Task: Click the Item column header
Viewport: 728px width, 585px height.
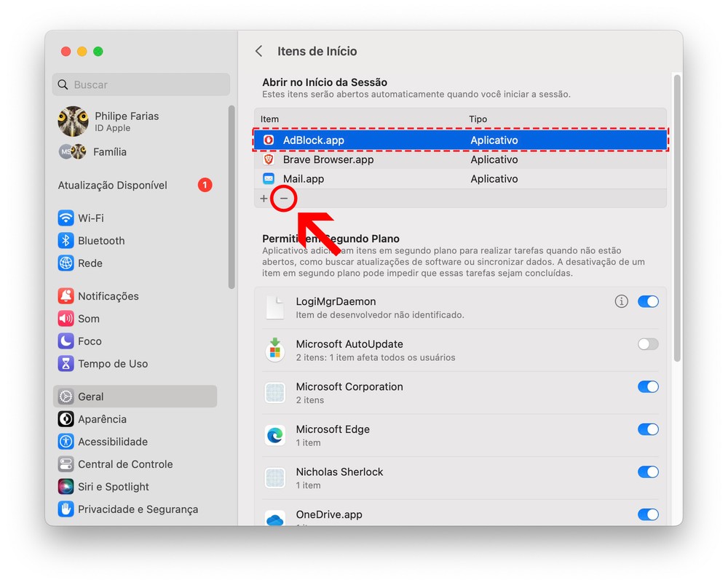Action: point(269,119)
